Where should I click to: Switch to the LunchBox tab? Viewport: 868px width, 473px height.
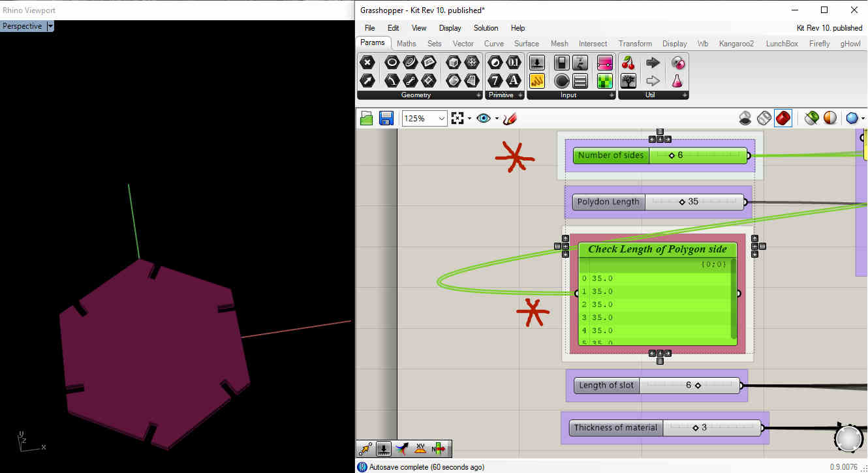tap(782, 44)
